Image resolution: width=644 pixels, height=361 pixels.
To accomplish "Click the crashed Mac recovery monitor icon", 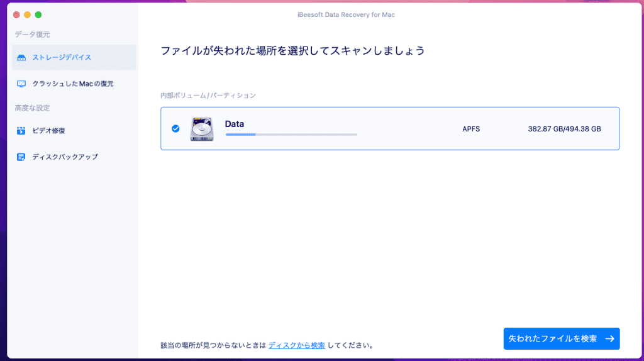I will coord(21,84).
